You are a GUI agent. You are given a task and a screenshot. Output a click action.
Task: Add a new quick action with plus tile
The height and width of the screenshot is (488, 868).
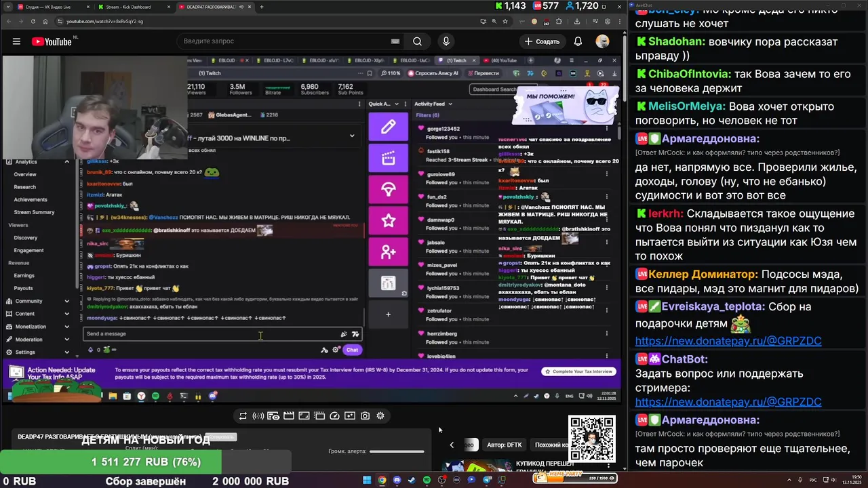[x=388, y=314]
